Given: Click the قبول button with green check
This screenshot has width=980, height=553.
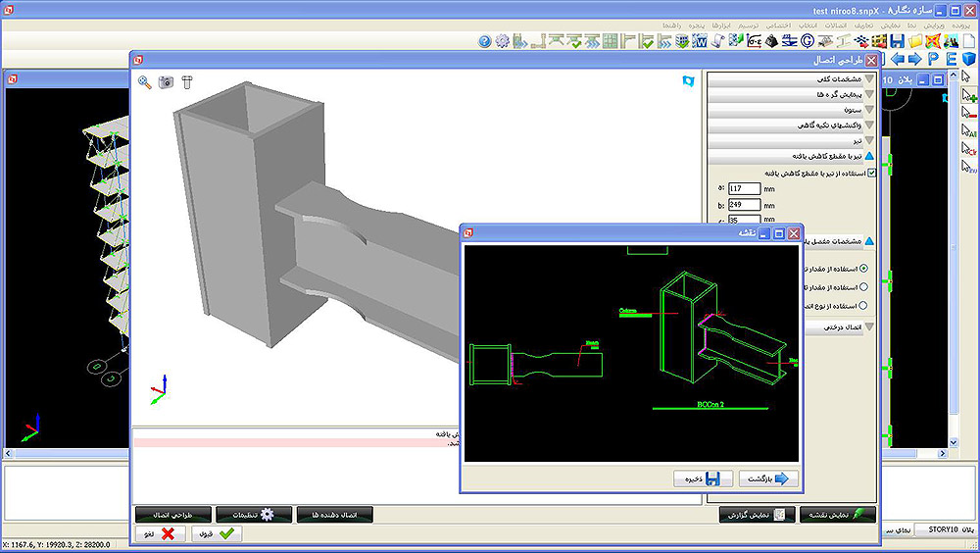Looking at the screenshot, I should (217, 533).
